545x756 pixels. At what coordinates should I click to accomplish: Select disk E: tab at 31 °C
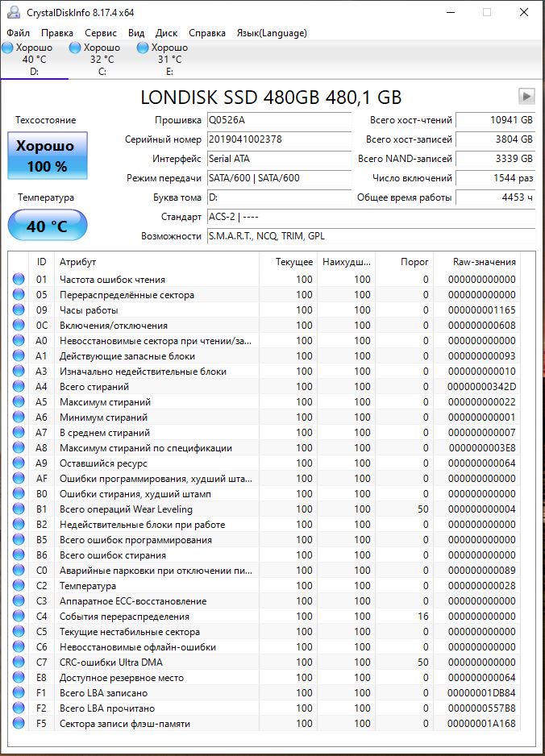(x=169, y=60)
